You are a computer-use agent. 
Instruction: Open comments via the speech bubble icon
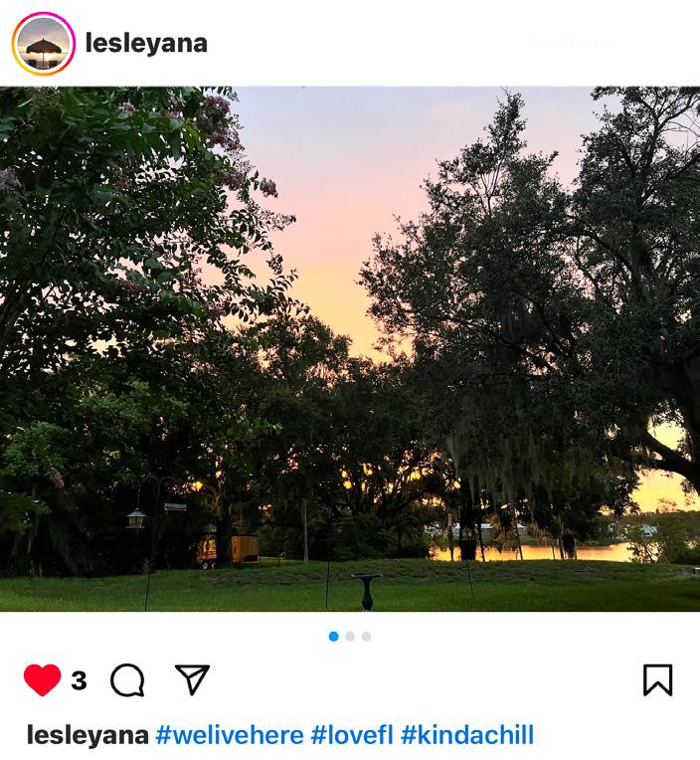pyautogui.click(x=127, y=679)
